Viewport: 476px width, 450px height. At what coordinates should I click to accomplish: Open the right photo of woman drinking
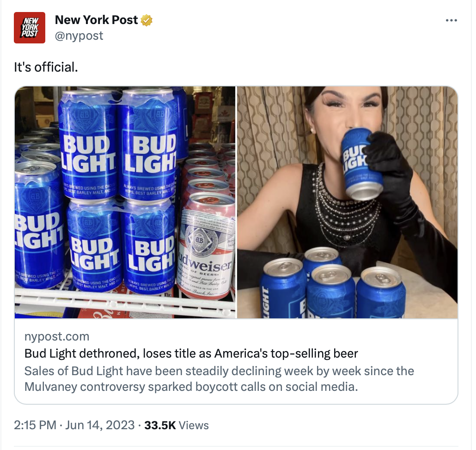(x=347, y=202)
